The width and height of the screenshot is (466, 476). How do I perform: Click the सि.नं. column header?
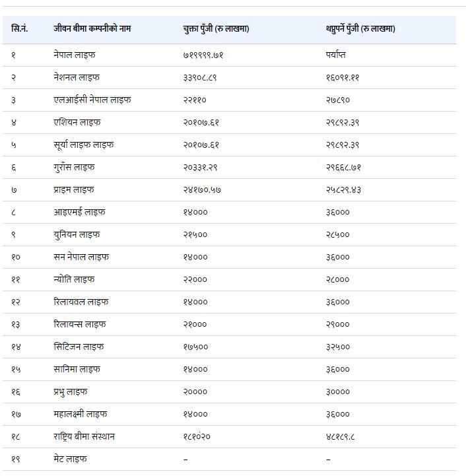[19, 29]
